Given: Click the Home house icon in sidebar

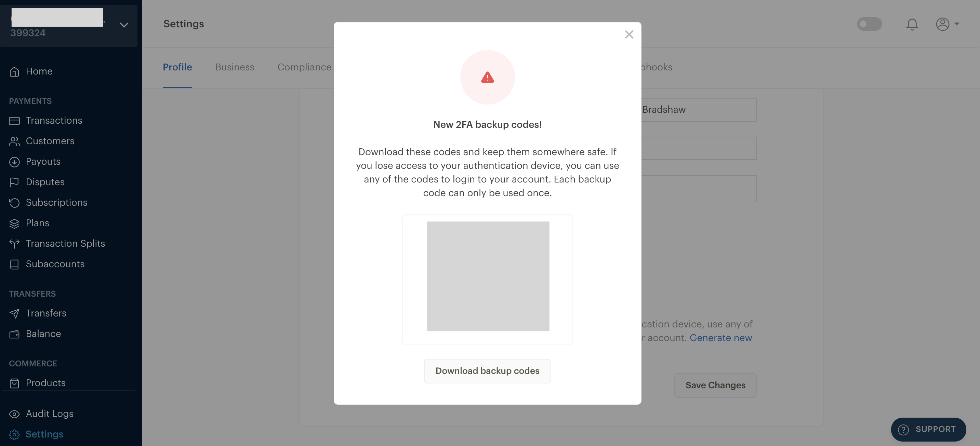Looking at the screenshot, I should pyautogui.click(x=14, y=71).
